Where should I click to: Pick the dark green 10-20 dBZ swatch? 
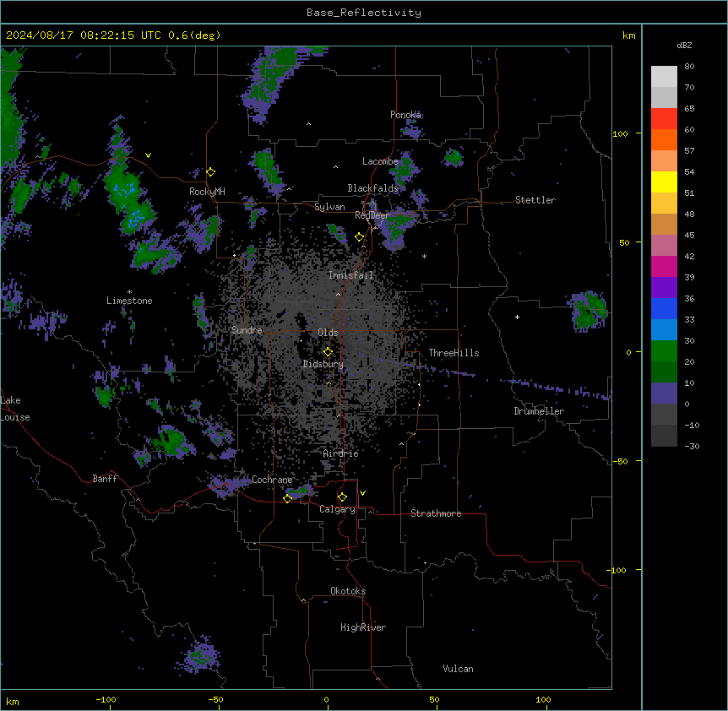(664, 372)
